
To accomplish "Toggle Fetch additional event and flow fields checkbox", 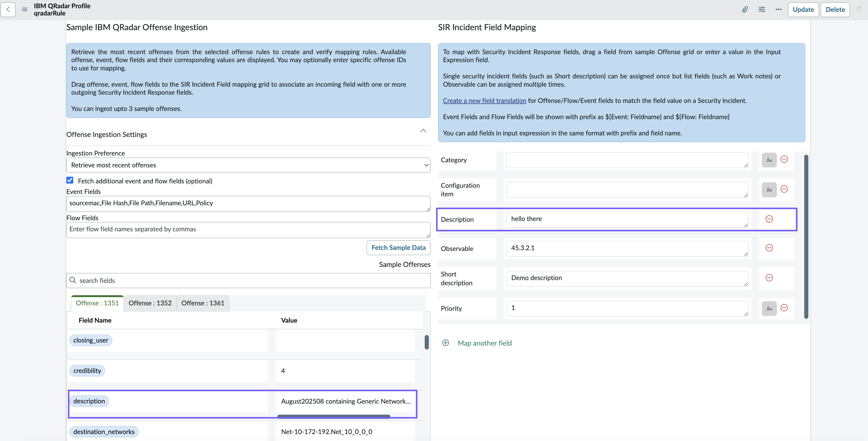I will click(x=70, y=181).
